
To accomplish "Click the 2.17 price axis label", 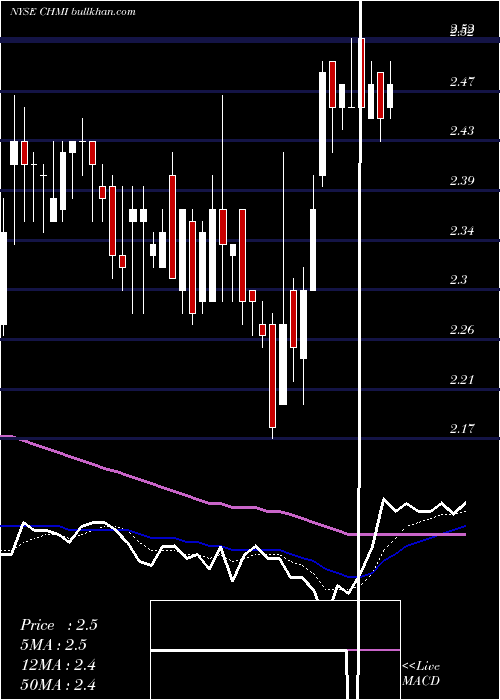I will (462, 429).
